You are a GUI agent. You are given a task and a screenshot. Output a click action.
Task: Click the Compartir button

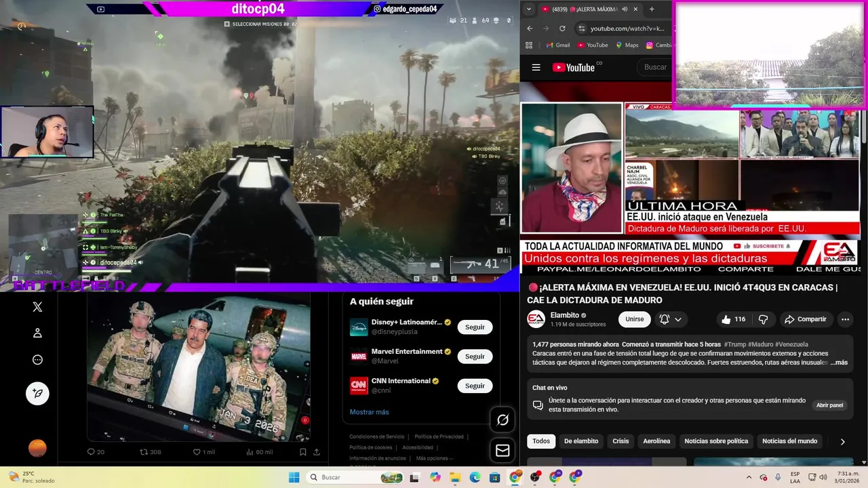point(805,319)
